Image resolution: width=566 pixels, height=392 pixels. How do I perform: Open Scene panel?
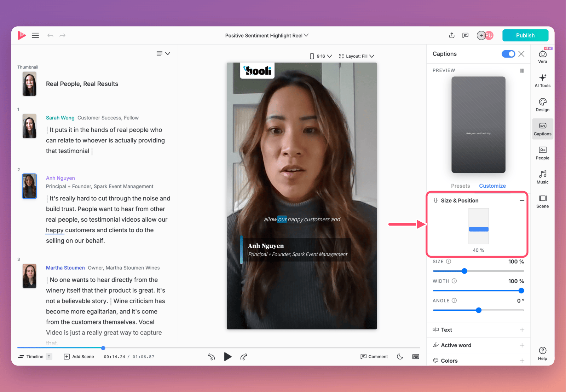543,201
